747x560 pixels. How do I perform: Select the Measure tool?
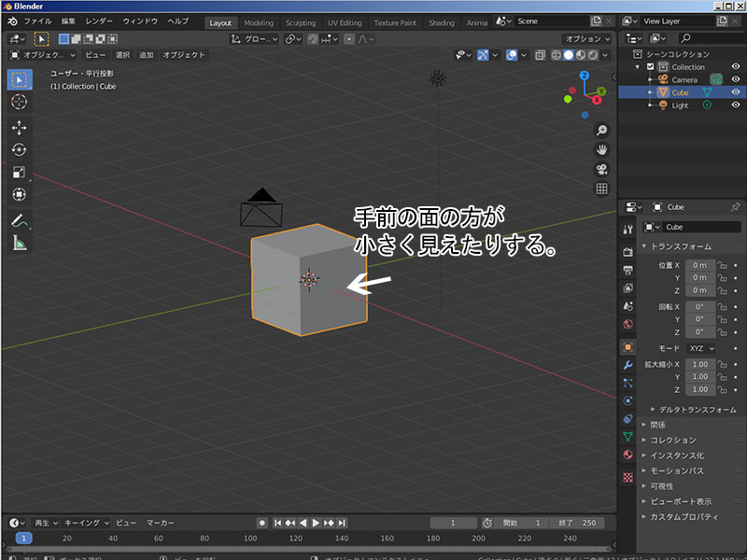click(x=19, y=244)
